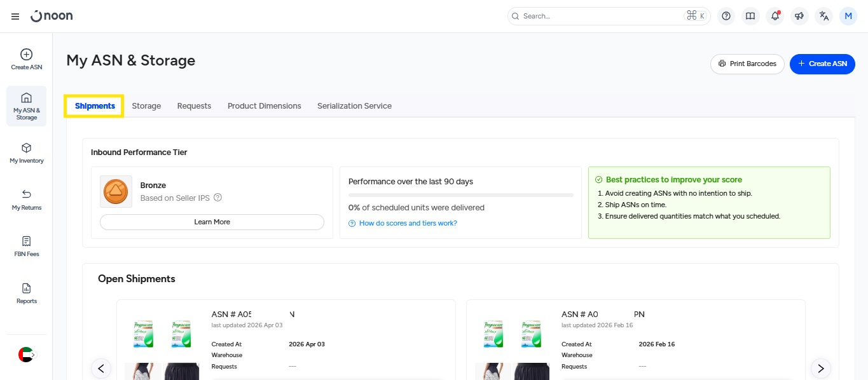
Task: Expand the UAE country flag selector
Action: (x=27, y=355)
